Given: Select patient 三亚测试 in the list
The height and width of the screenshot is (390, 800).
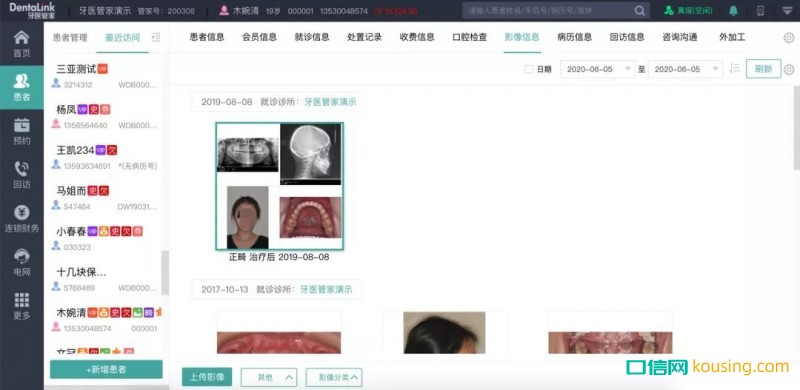Looking at the screenshot, I should 106,76.
